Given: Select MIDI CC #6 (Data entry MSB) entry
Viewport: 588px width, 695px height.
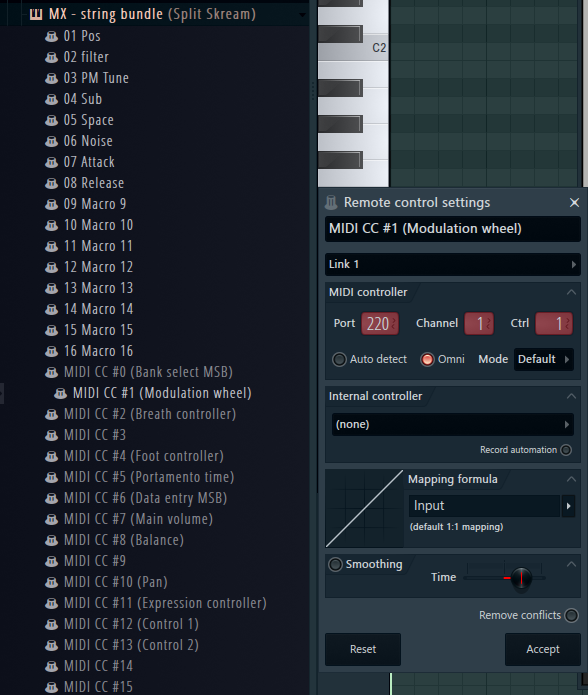Looking at the screenshot, I should [145, 498].
